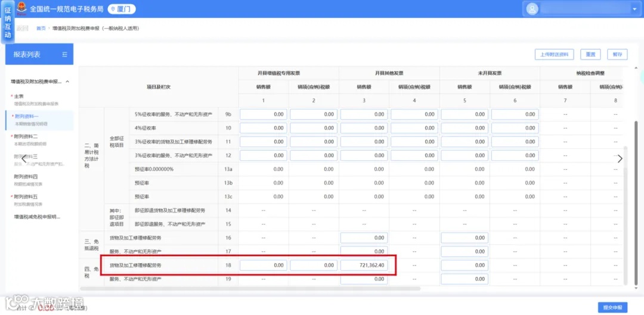Click row 17 column 5 sales amount field
Viewport: 644px width, 315px height.
point(465,251)
